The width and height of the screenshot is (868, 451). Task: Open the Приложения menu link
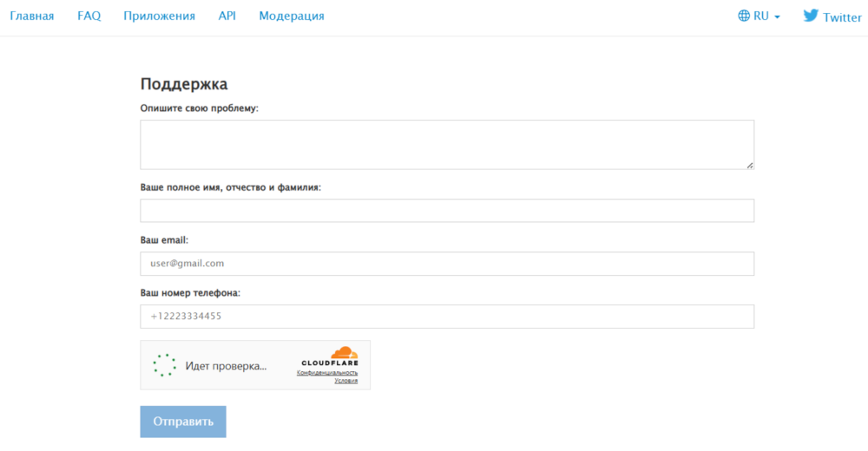point(160,16)
